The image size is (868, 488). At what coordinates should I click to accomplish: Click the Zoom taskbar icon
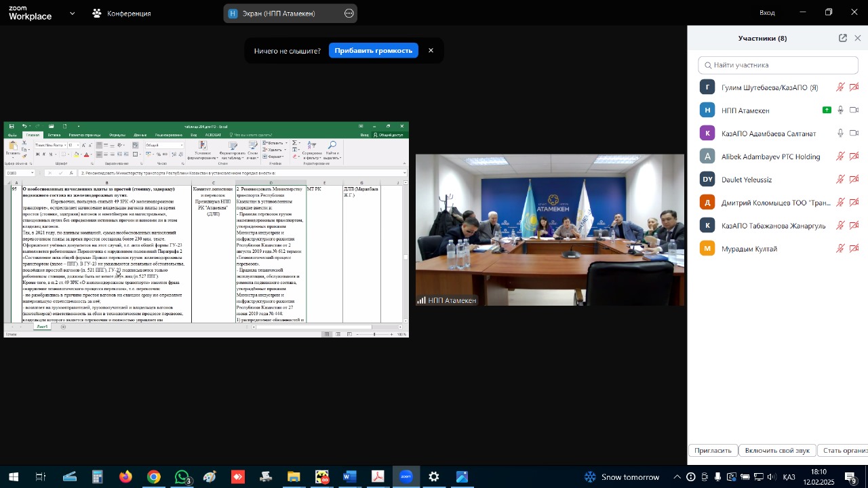coord(406,477)
